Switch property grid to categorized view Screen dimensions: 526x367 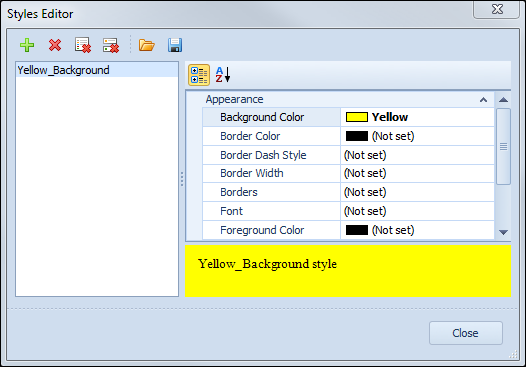[199, 75]
